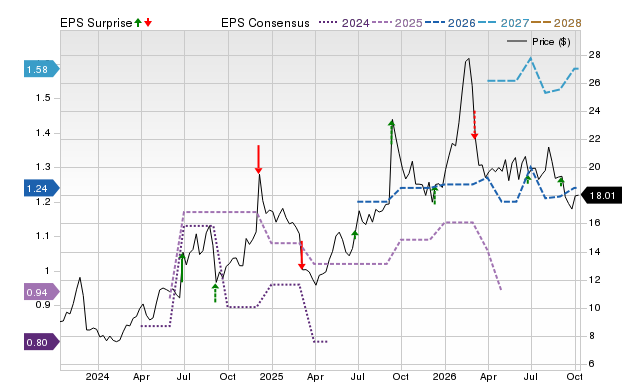
Task: Click the 1.4 EPS axis label
Action: pyautogui.click(x=43, y=133)
